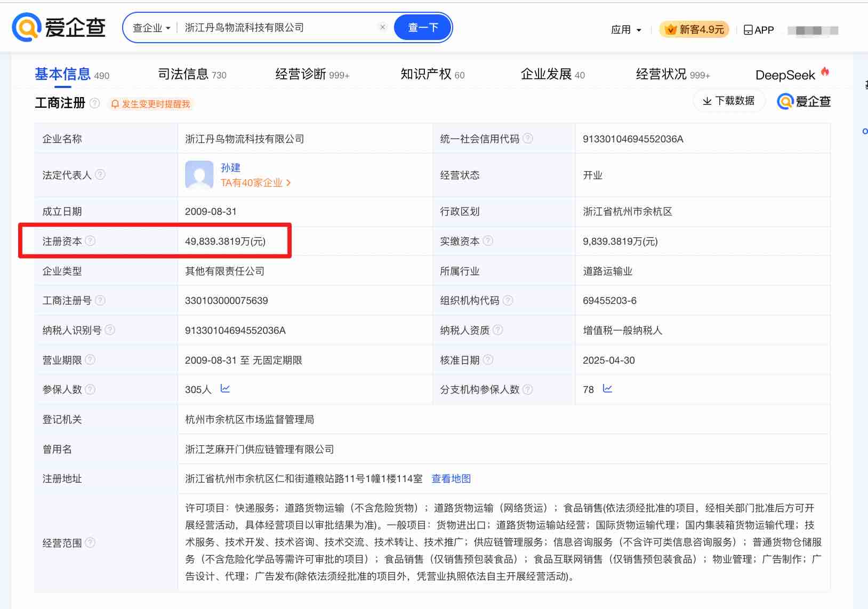This screenshot has height=609, width=868.
Task: Open TA有40家企业 link
Action: click(x=256, y=183)
